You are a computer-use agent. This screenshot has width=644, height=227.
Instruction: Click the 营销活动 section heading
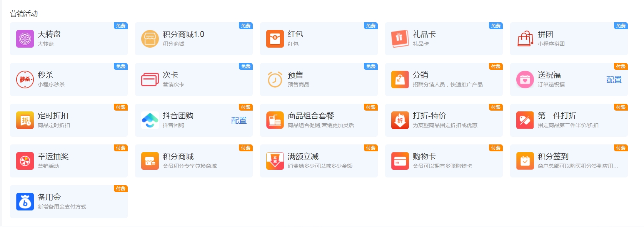pyautogui.click(x=24, y=13)
